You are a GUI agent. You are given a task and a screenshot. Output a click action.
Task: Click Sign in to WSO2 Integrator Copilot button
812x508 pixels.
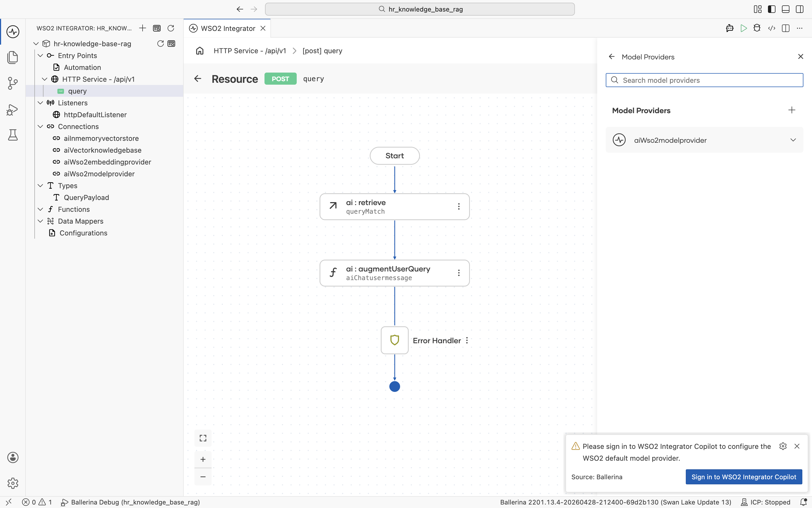pos(744,477)
